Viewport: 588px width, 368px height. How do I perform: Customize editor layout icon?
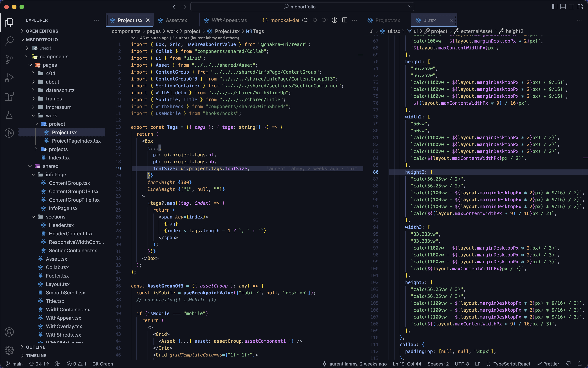(580, 7)
